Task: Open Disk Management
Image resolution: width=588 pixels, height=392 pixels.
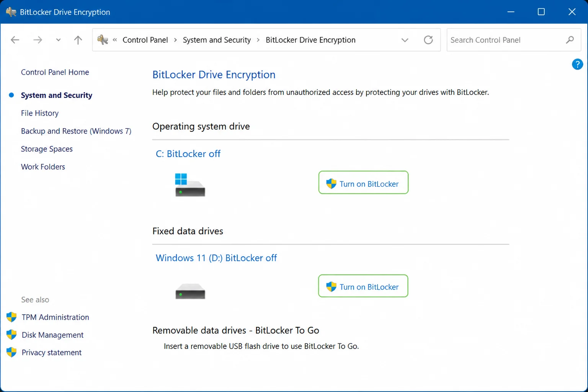Action: pyautogui.click(x=52, y=335)
